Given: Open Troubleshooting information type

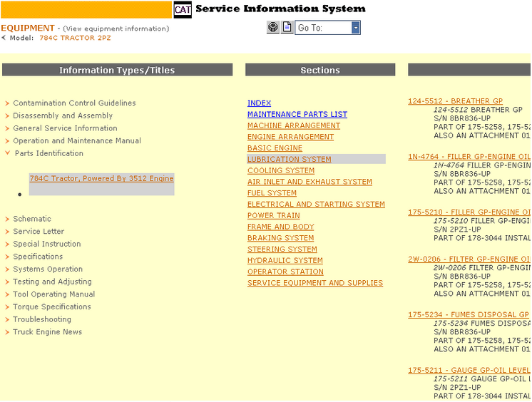Looking at the screenshot, I should [42, 319].
